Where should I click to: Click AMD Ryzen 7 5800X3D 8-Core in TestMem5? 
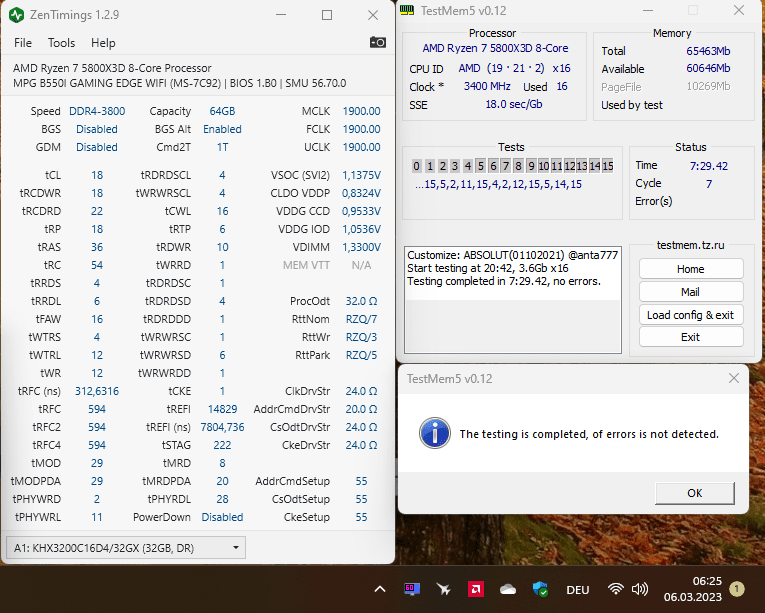[x=495, y=48]
